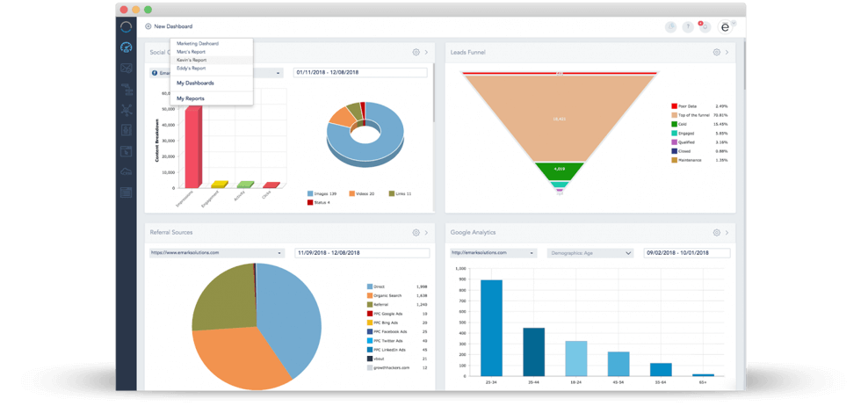Image resolution: width=868 pixels, height=406 pixels.
Task: Click the PPC Bing Ads legend entry
Action: 398,323
